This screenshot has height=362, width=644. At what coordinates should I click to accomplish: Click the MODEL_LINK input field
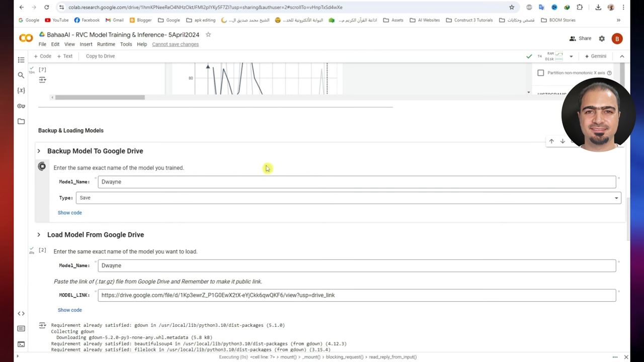[x=356, y=295]
